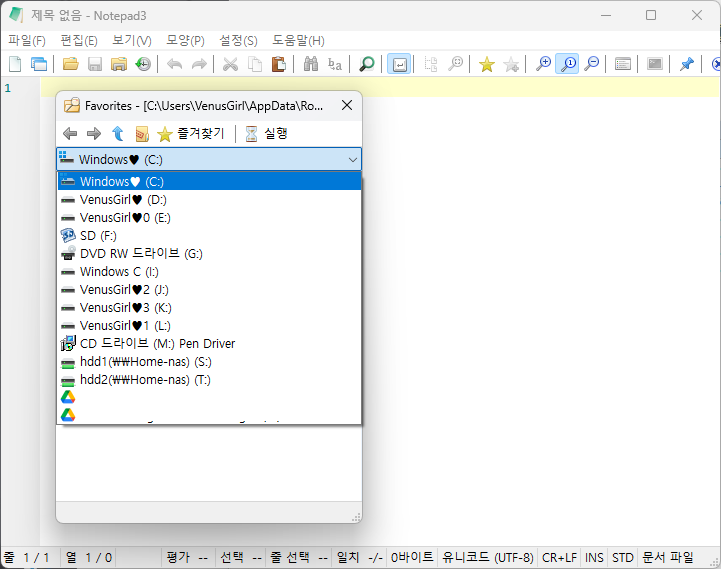The width and height of the screenshot is (721, 569).
Task: Open the 편집(E) menu
Action: tap(79, 40)
